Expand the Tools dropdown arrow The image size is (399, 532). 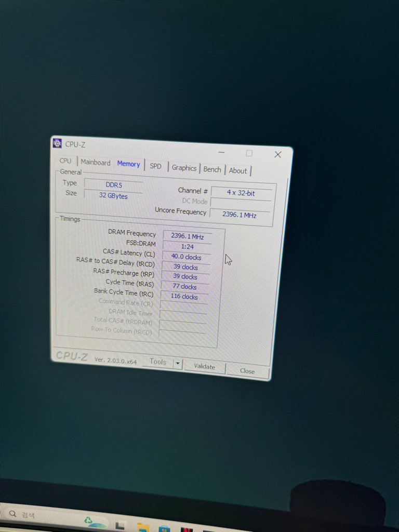[x=178, y=364]
